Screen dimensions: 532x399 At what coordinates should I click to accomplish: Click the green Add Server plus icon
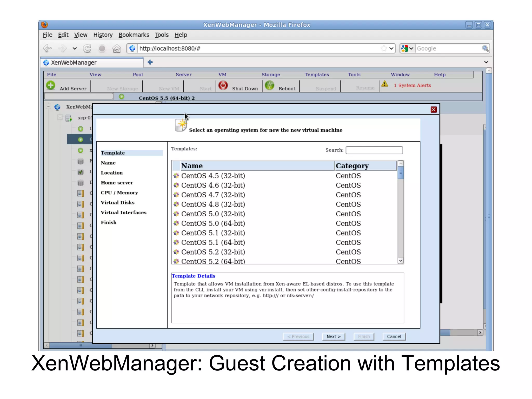point(51,85)
